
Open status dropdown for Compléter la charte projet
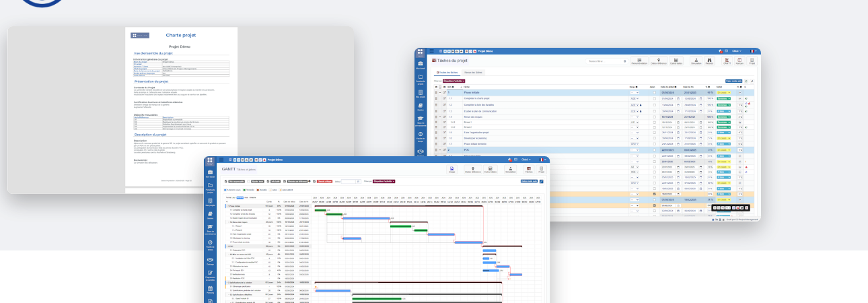tap(723, 98)
